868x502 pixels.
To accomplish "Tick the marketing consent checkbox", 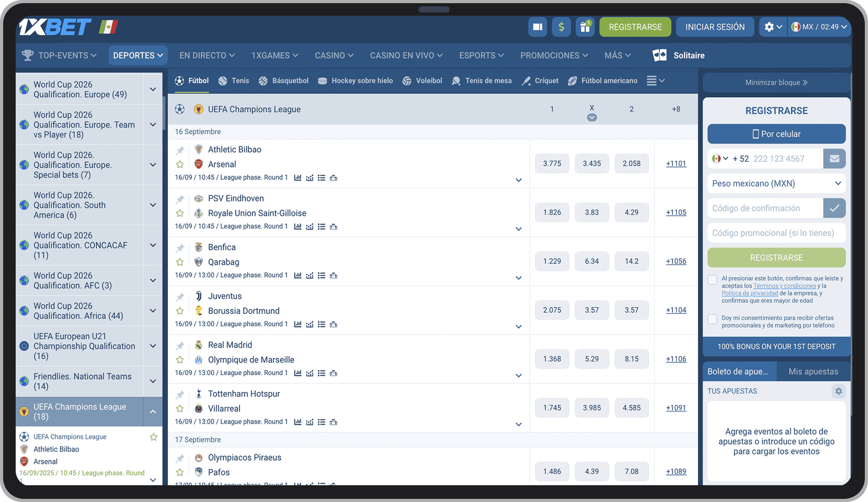I will pos(712,319).
